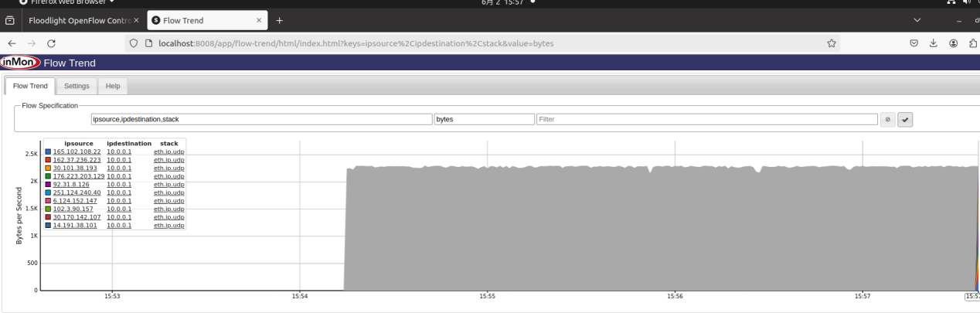Open the Firefox account icon
Image resolution: width=980 pixels, height=313 pixels.
[x=954, y=43]
